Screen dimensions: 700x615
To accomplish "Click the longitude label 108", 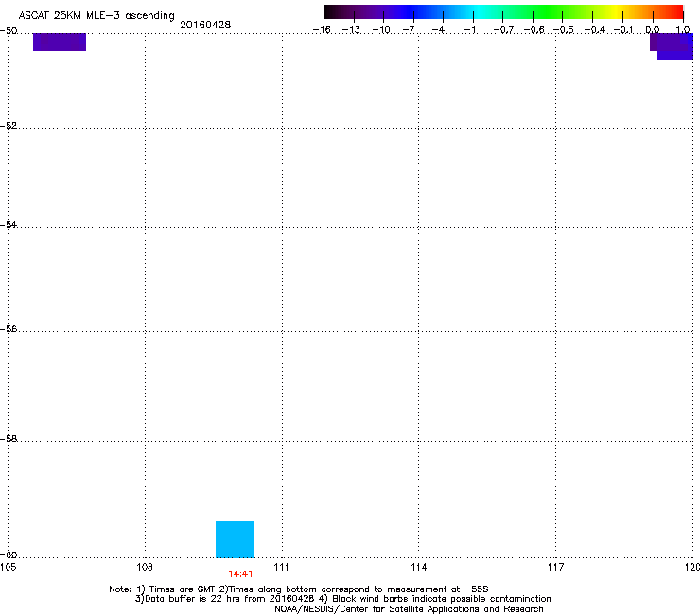I will (145, 567).
